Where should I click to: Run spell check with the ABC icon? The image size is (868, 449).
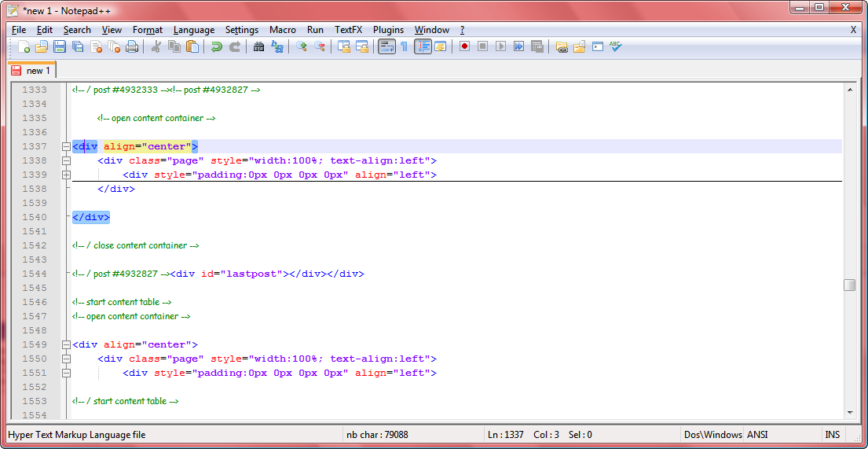click(x=615, y=47)
